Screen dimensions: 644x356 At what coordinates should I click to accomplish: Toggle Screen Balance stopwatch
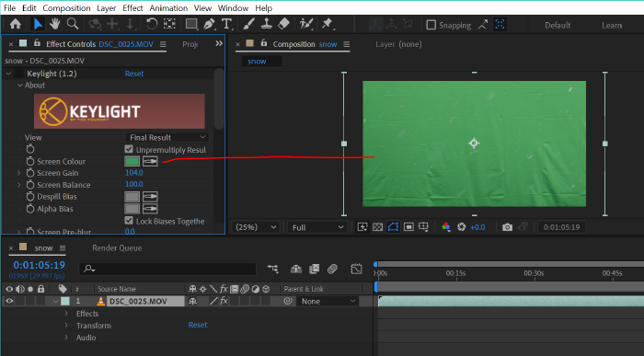30,185
